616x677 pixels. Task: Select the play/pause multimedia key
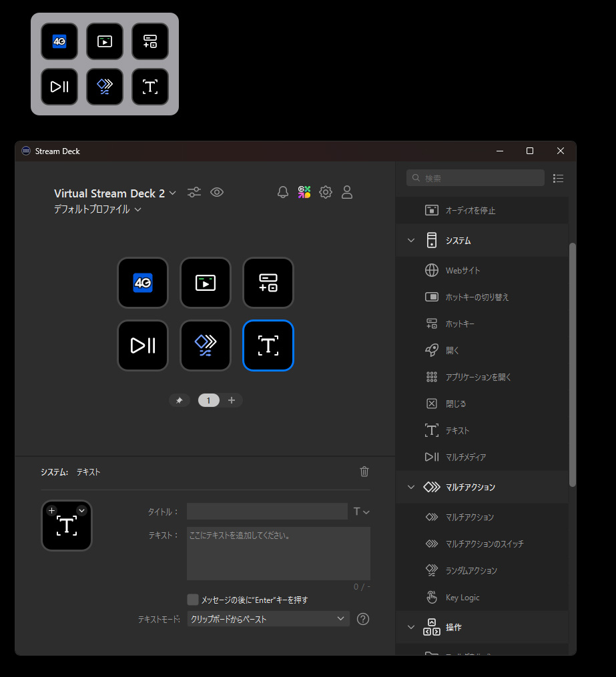tap(143, 346)
